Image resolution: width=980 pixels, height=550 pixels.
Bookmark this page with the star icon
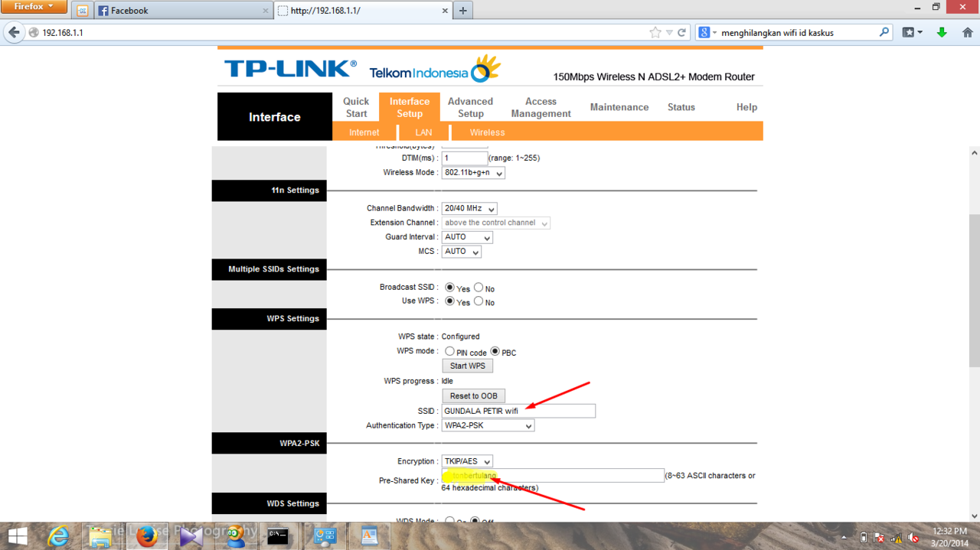655,33
